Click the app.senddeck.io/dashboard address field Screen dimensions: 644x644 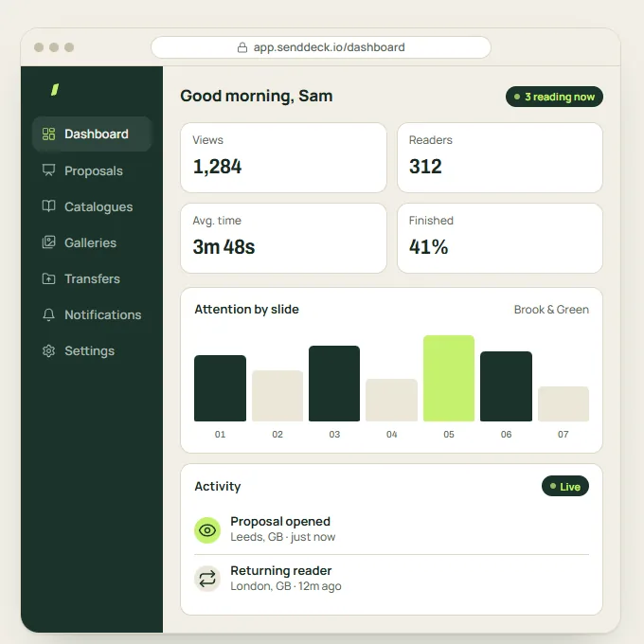pyautogui.click(x=321, y=47)
